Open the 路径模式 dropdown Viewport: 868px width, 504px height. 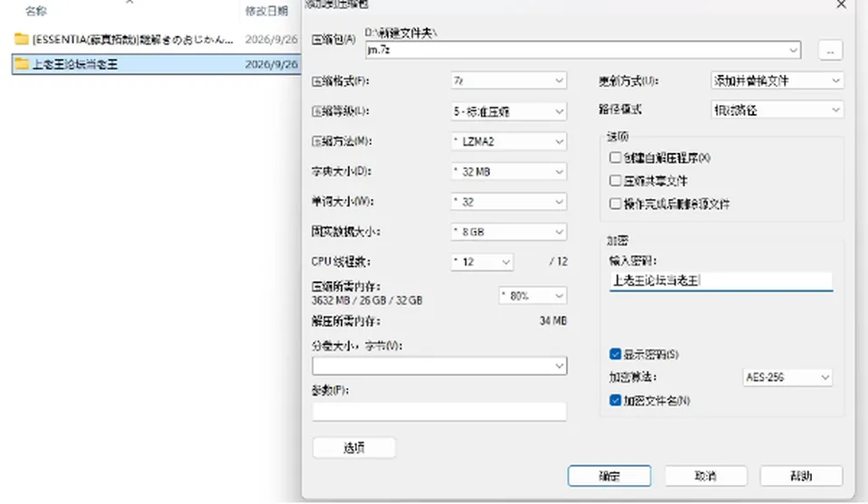point(777,110)
